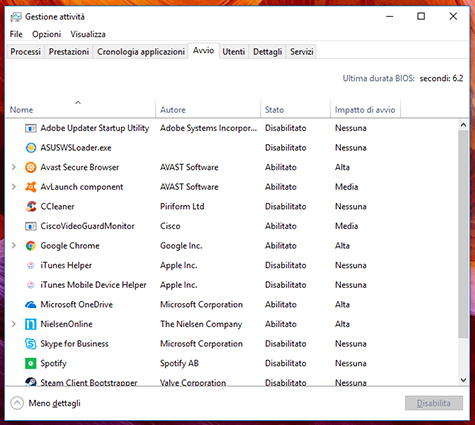
Task: Sort by the Stato column header
Action: point(295,109)
